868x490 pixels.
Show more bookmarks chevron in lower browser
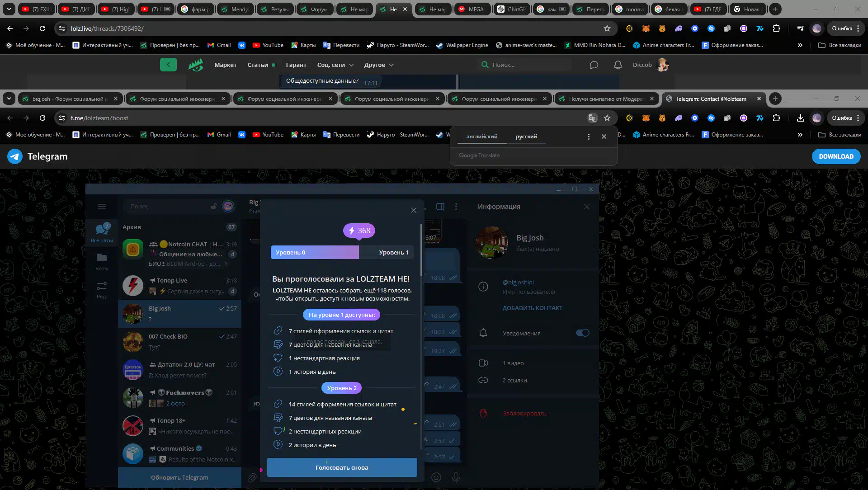800,135
